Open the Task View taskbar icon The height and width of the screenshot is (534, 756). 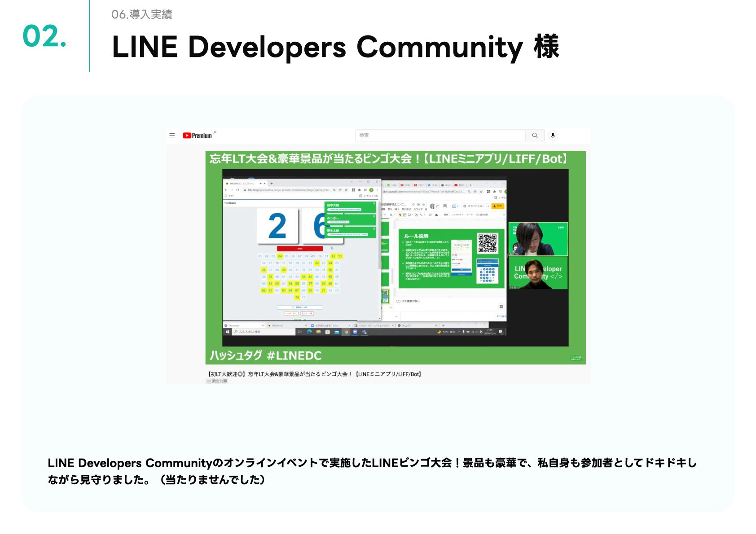coord(300,332)
